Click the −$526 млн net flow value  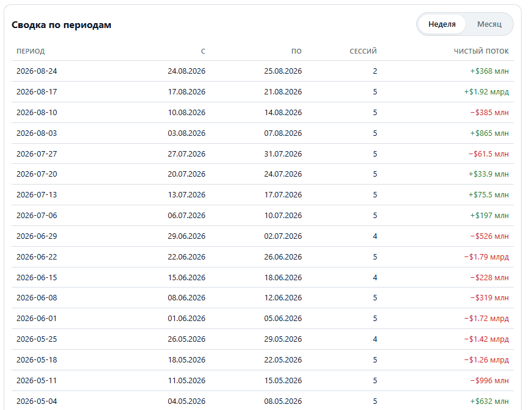489,236
